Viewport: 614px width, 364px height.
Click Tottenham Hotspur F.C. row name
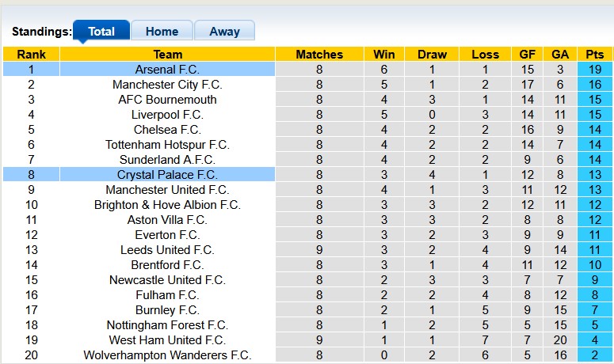(x=167, y=145)
